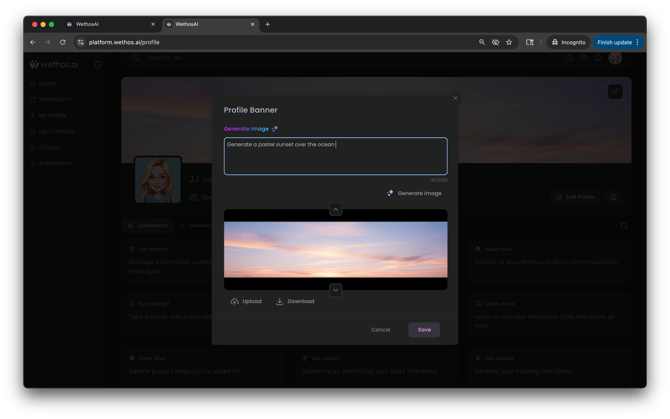Click the address bar URL
Image resolution: width=670 pixels, height=419 pixels.
(124, 42)
